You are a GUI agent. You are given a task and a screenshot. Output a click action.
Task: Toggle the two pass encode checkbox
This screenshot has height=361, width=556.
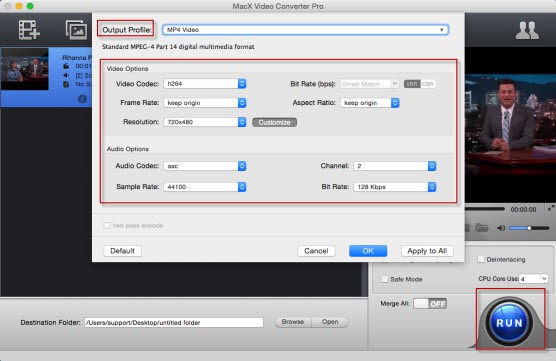[107, 226]
